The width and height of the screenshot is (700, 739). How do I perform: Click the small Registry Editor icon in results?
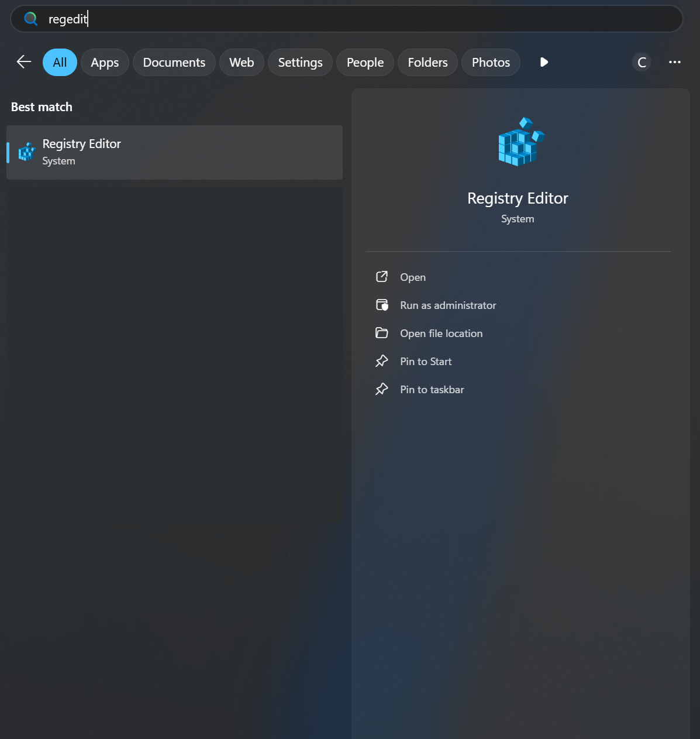pos(27,152)
